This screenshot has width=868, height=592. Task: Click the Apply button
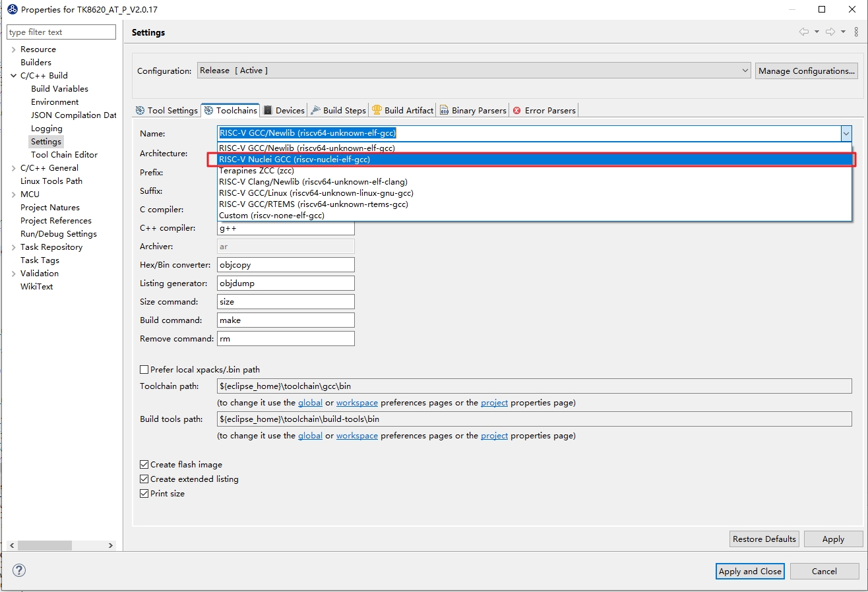click(x=833, y=539)
